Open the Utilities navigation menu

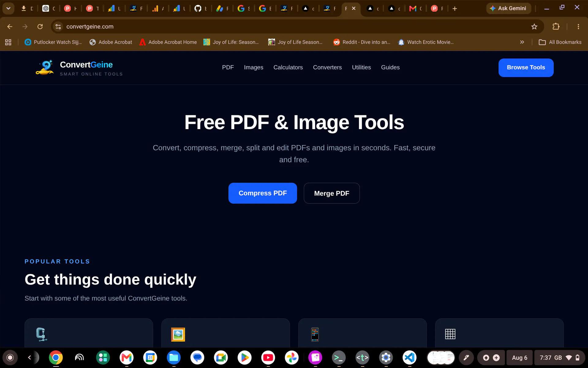tap(361, 67)
